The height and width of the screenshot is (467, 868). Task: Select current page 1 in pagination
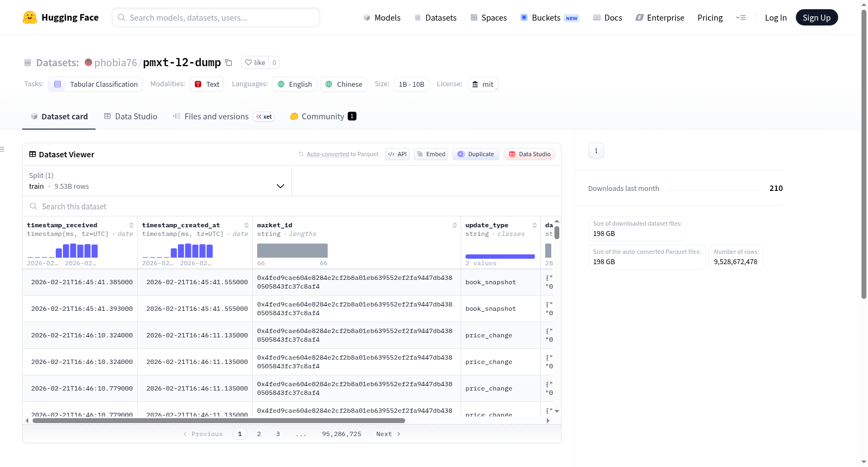pyautogui.click(x=240, y=434)
